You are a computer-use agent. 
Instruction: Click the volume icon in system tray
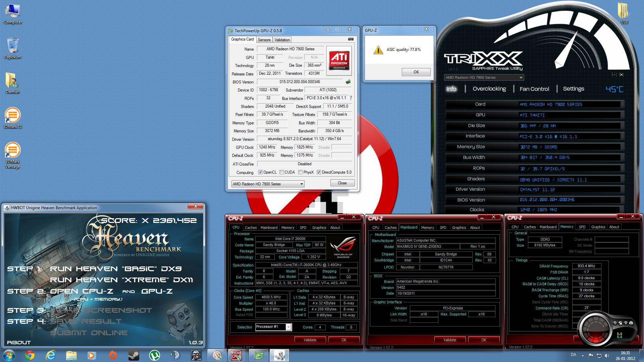[x=607, y=355]
